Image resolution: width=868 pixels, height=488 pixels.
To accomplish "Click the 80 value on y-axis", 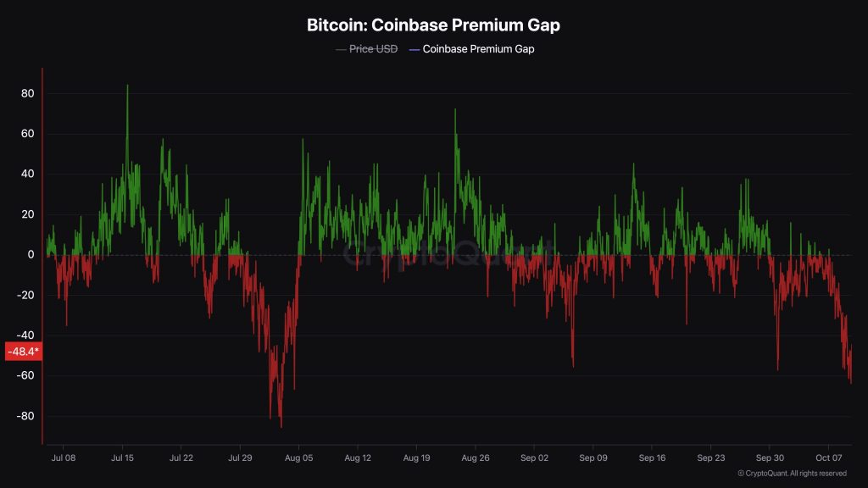I will point(28,93).
